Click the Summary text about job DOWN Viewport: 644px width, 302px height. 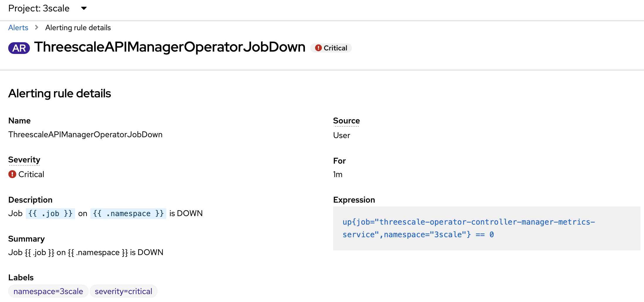[86, 252]
